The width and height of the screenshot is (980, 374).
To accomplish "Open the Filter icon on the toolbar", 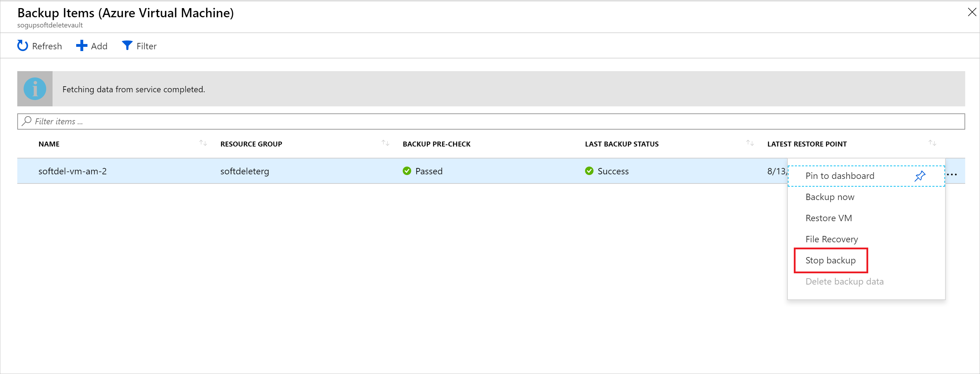I will click(127, 46).
